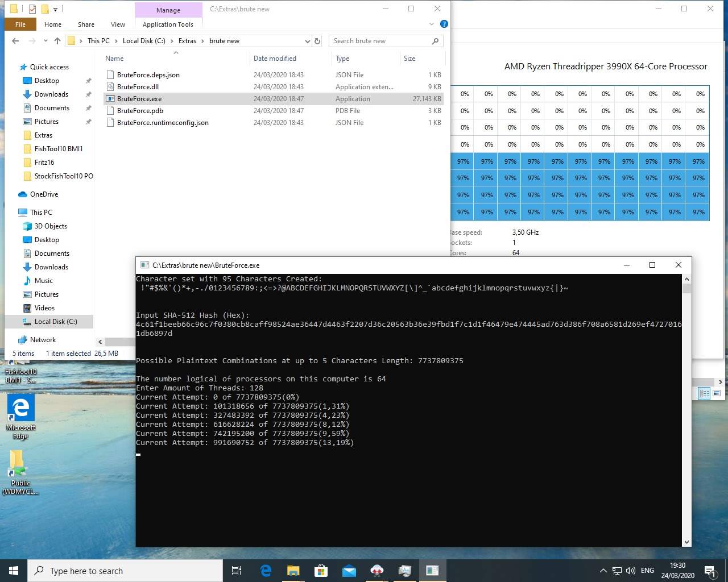Open the View ribbon tab
728x582 pixels.
tap(118, 24)
